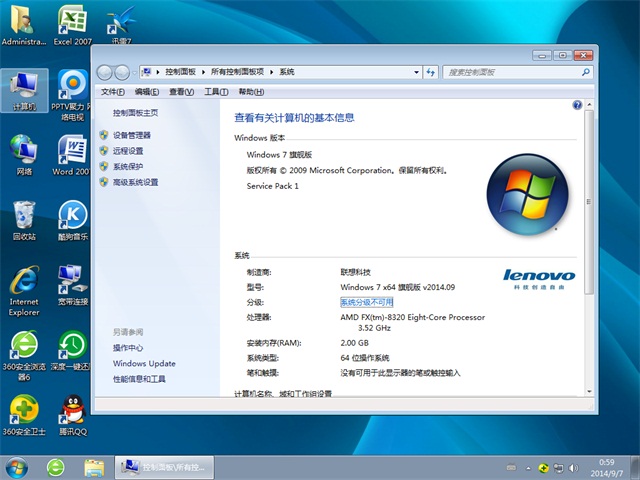Launch Internet Explorer from the desktop
The image size is (640, 480).
24,283
